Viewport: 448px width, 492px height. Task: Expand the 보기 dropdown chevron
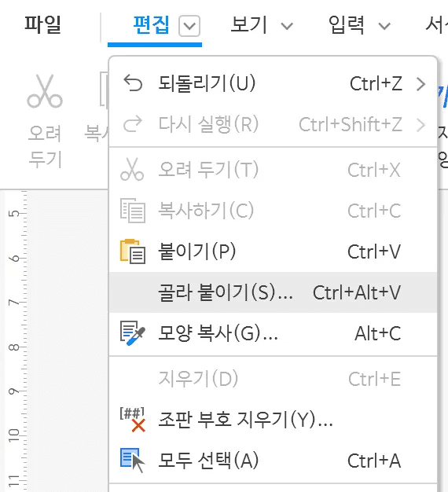click(x=287, y=26)
